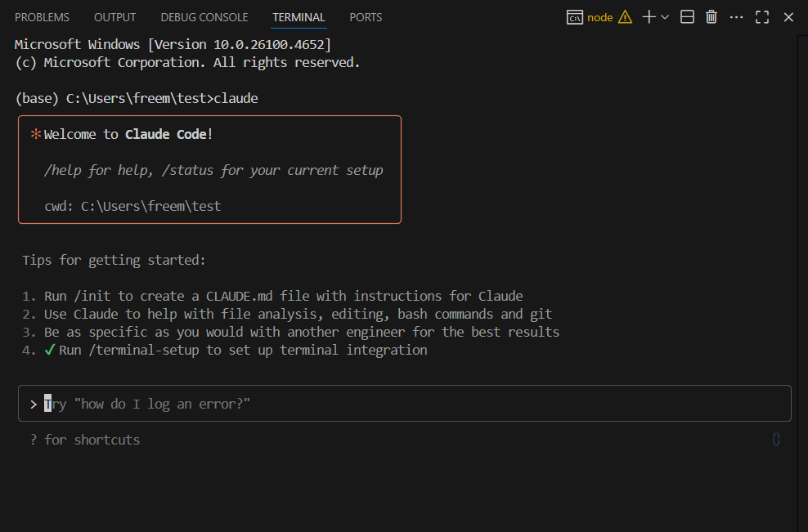Screen dimensions: 808x532
Task: Show the Debug Console tab
Action: [204, 17]
